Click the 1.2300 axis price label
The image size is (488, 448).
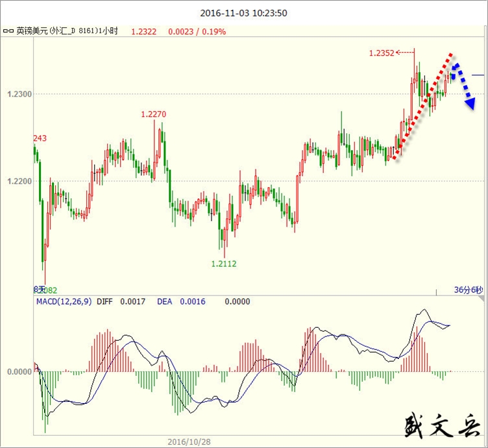pyautogui.click(x=19, y=94)
